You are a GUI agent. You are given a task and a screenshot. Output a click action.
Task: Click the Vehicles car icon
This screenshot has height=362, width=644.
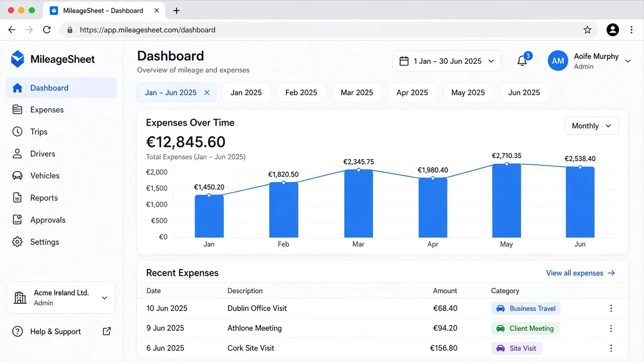point(18,176)
